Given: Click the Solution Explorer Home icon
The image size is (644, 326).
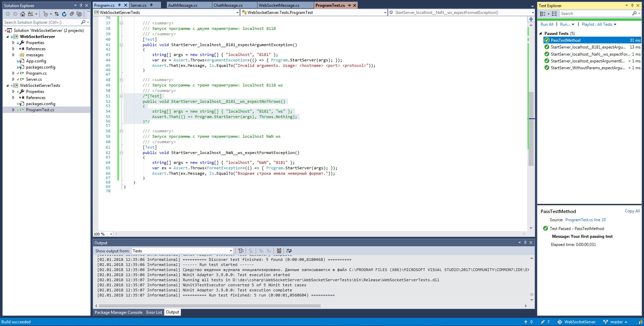Looking at the screenshot, I should (22, 14).
